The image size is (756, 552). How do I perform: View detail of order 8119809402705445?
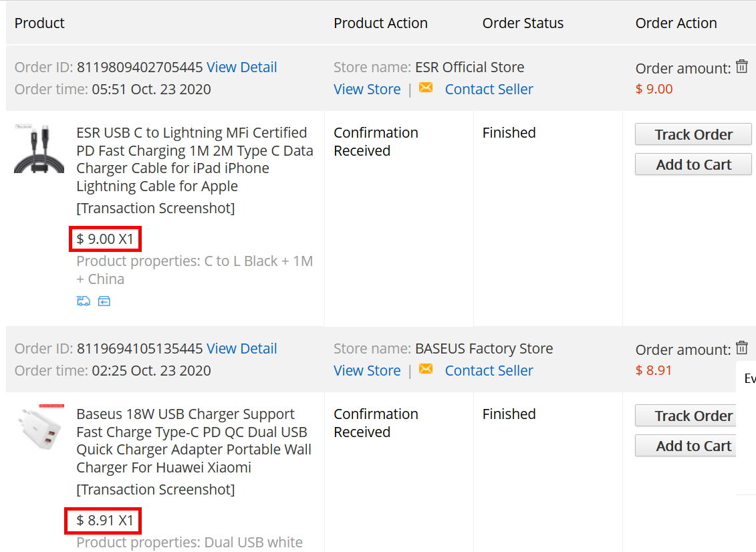(241, 67)
